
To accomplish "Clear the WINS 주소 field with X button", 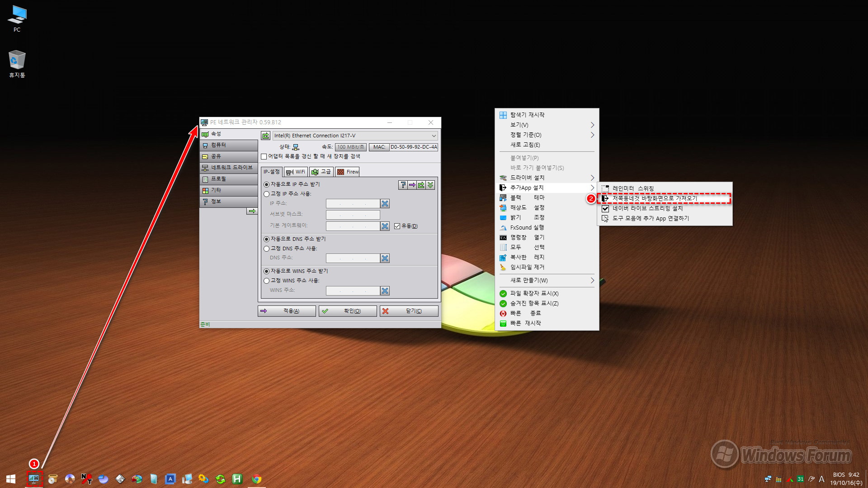I will pyautogui.click(x=385, y=291).
